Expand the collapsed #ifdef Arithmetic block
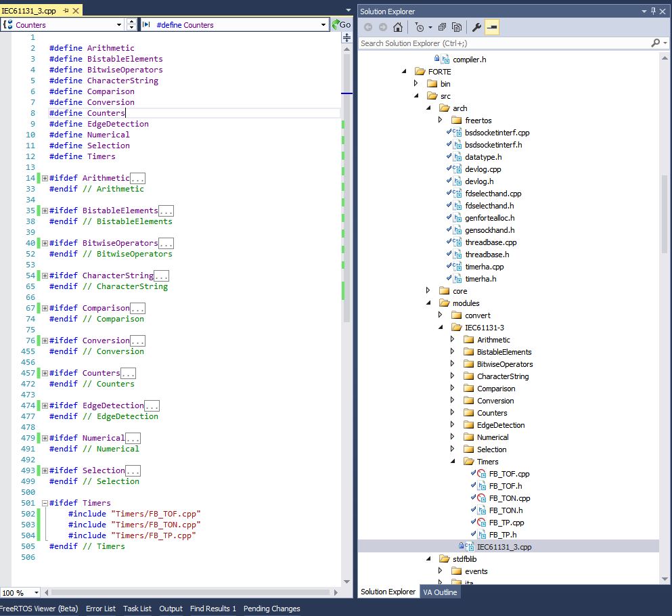Screen dimensions: 672x616 (x=45, y=178)
